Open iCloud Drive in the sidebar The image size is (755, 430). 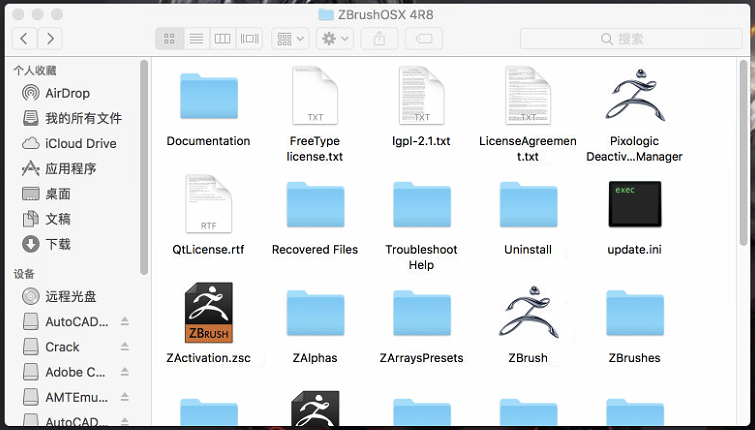pyautogui.click(x=69, y=143)
